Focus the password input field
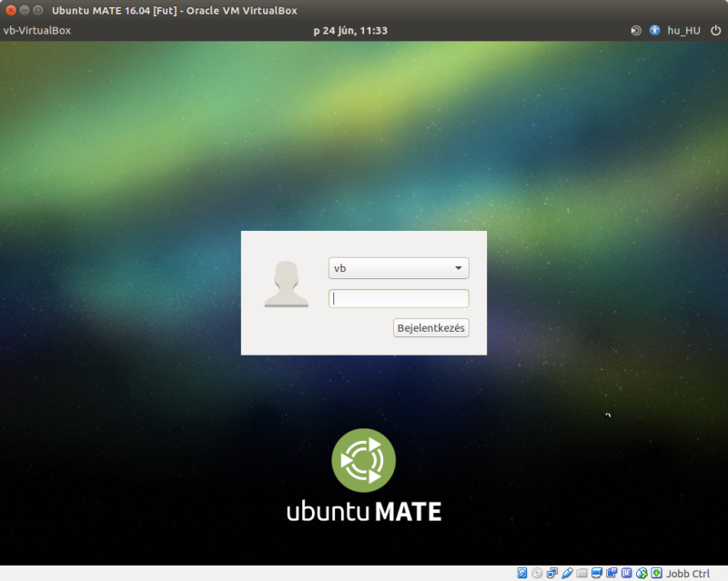 pos(399,298)
